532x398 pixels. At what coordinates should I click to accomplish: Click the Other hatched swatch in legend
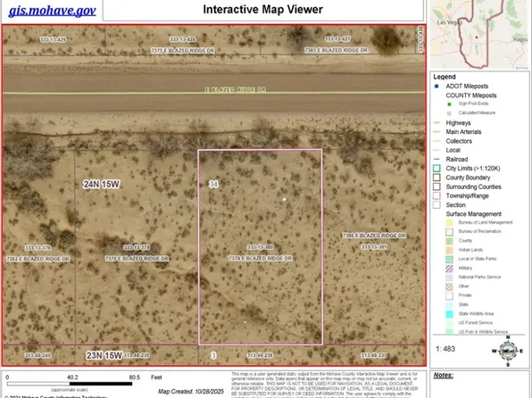(x=449, y=286)
